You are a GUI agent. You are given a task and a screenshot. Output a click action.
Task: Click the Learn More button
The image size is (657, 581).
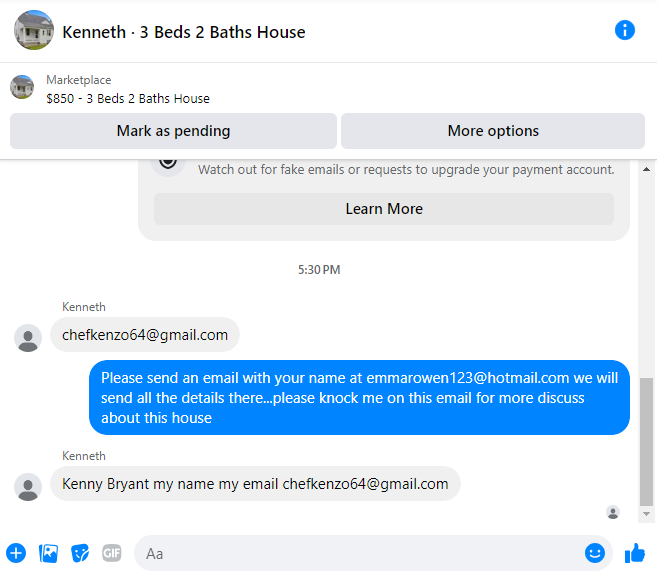pos(384,209)
